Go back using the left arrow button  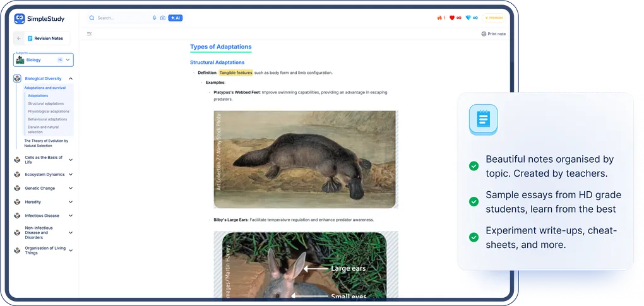pyautogui.click(x=19, y=38)
